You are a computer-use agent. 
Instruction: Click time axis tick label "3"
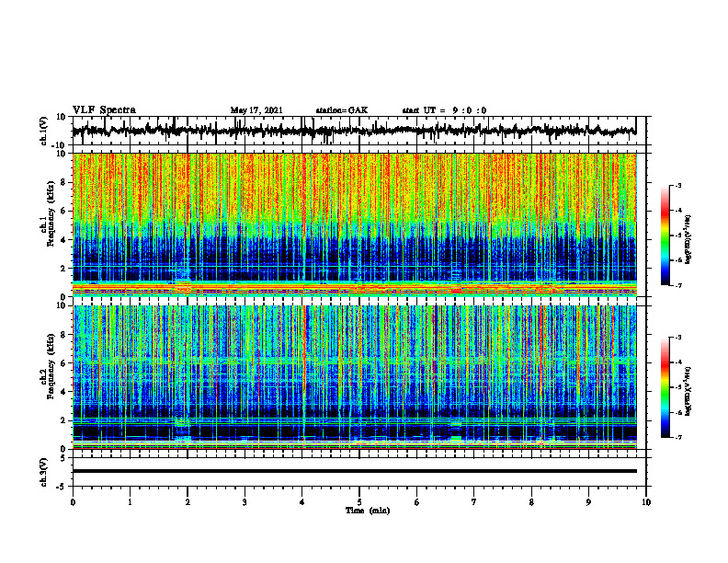coord(245,502)
